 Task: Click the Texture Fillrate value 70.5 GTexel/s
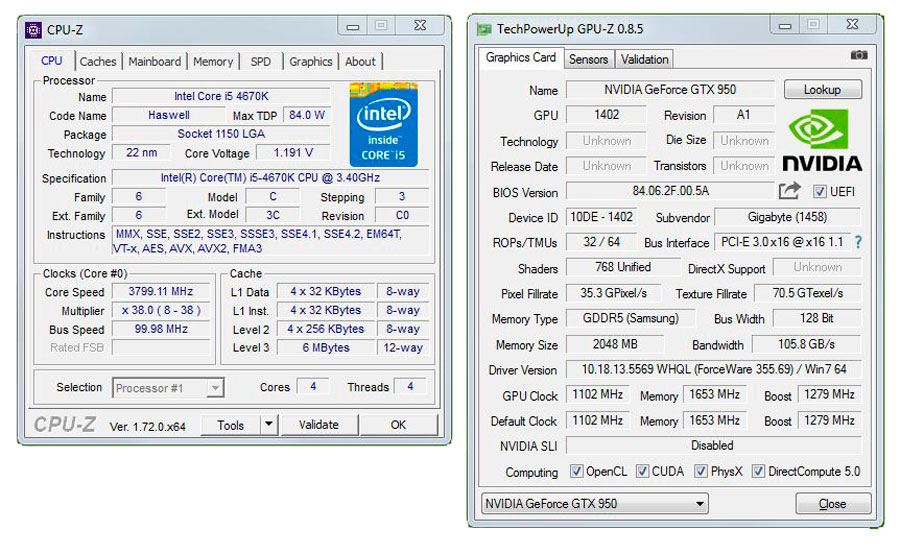(x=808, y=293)
